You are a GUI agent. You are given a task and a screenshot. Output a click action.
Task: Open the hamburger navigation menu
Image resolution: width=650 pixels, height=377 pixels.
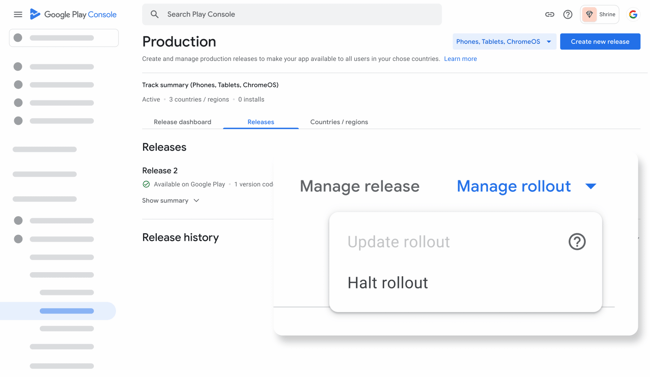tap(18, 15)
